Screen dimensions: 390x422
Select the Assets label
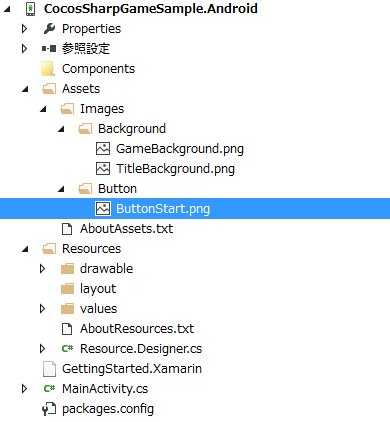pyautogui.click(x=81, y=89)
